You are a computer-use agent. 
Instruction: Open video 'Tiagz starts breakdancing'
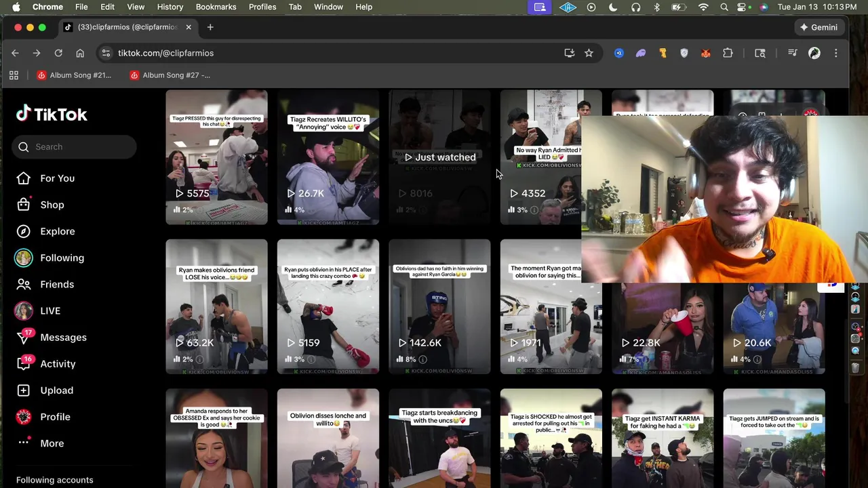[x=439, y=438]
